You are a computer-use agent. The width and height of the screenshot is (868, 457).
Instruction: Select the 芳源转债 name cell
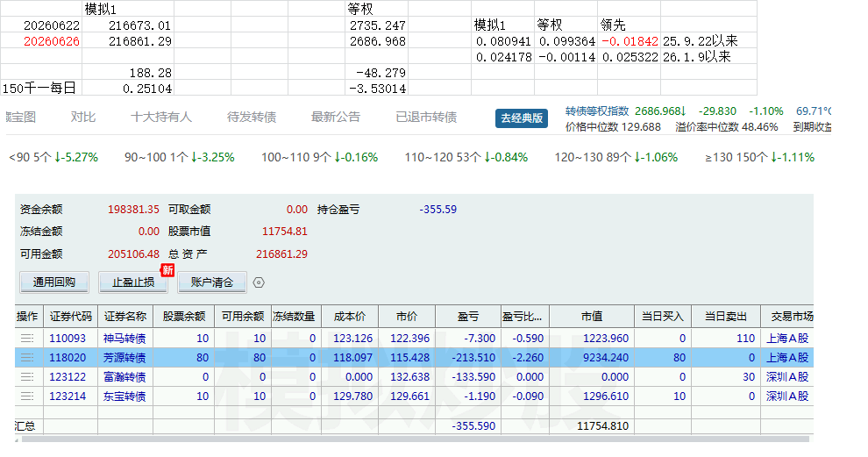[125, 357]
